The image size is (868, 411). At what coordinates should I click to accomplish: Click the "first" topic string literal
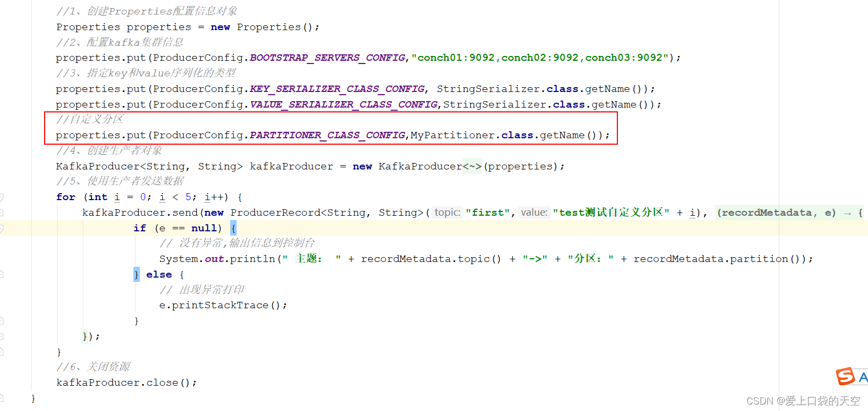click(488, 212)
